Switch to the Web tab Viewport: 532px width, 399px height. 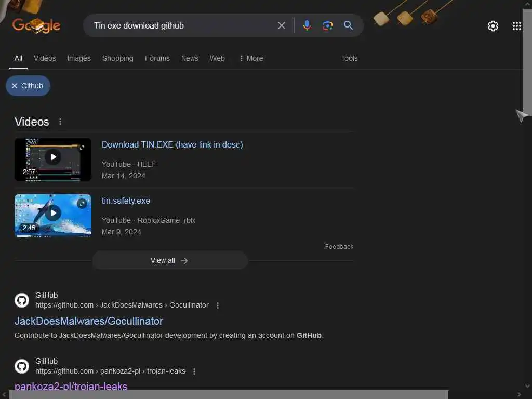(217, 58)
